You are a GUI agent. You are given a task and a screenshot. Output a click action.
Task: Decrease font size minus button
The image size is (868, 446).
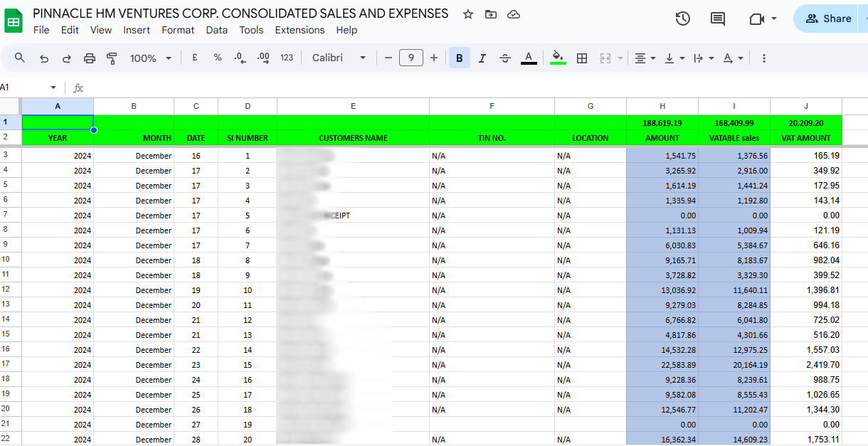388,58
